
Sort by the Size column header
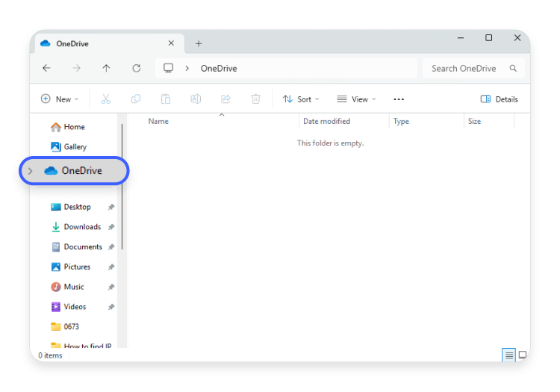pos(474,122)
